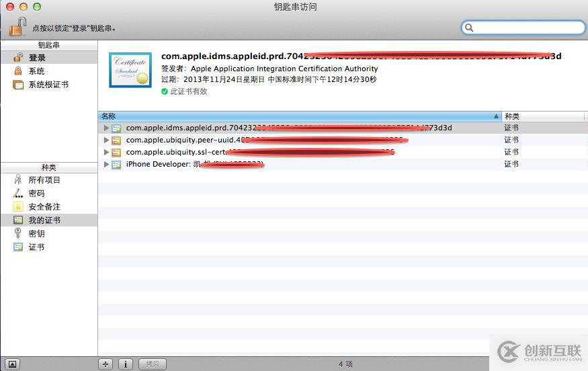
Task: Click certificate icon of com.apple.idms.appleid.prd row
Action: point(116,128)
